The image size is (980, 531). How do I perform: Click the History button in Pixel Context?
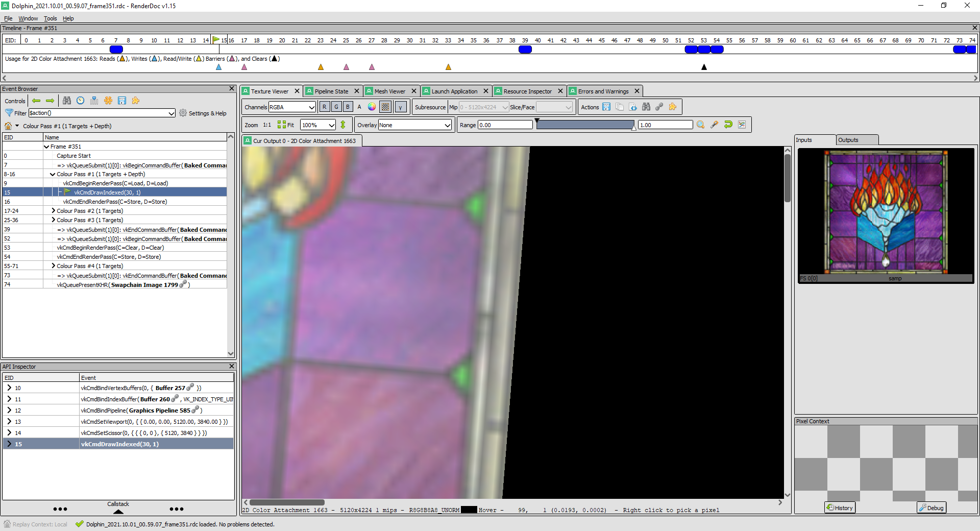(840, 508)
